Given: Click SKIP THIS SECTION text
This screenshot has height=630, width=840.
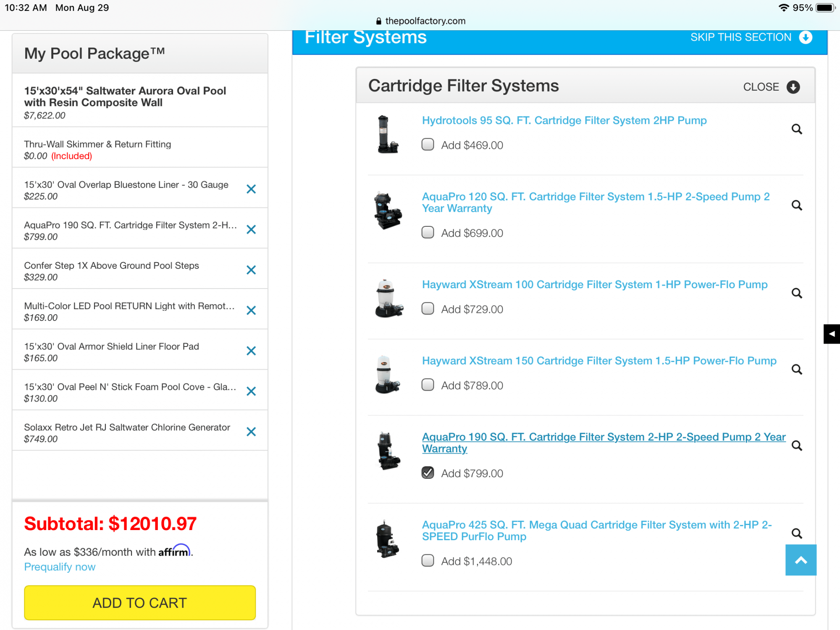Looking at the screenshot, I should pos(740,37).
